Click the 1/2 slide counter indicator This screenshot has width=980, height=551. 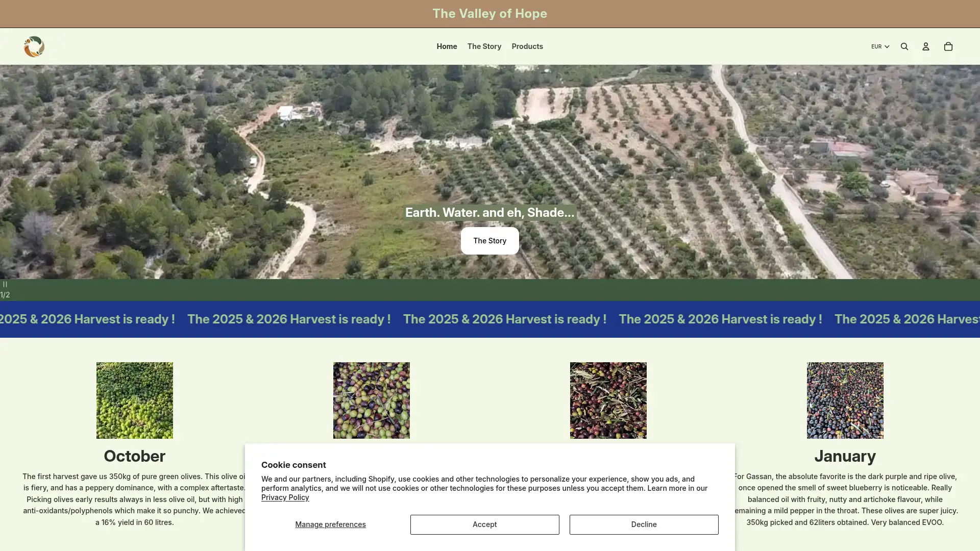click(6, 294)
